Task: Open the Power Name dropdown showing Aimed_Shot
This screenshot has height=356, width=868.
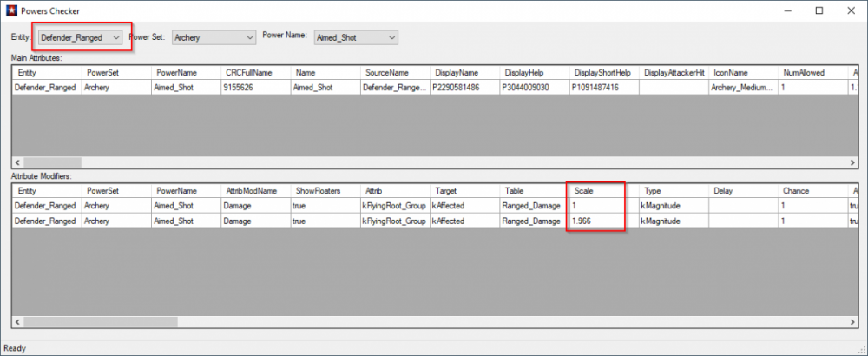Action: 356,37
